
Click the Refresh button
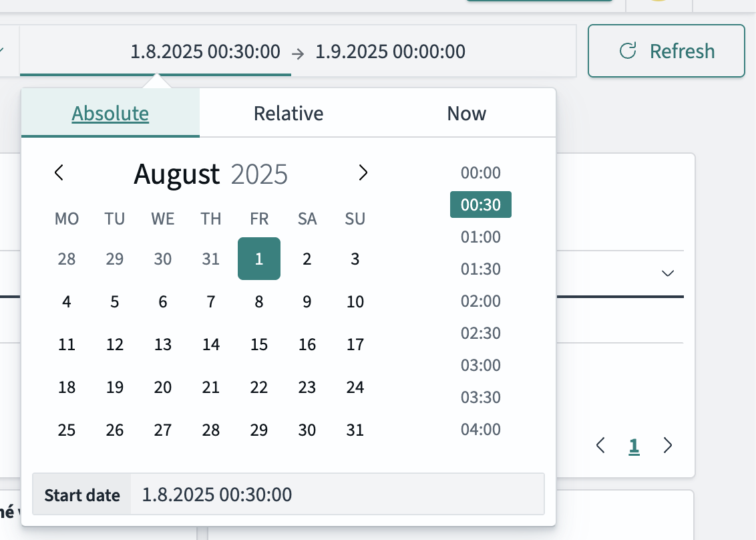point(666,51)
